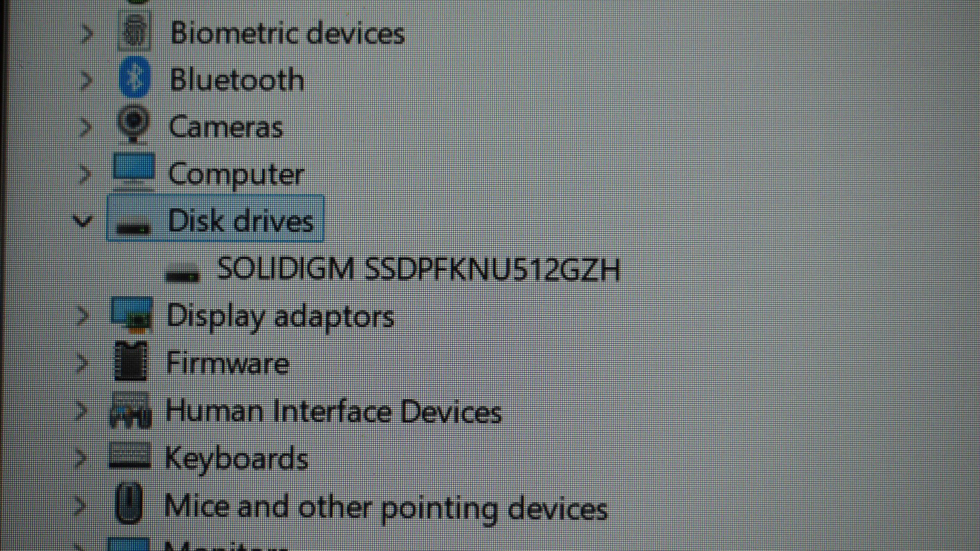Viewport: 980px width, 551px height.
Task: Select the Firmware label
Action: click(227, 362)
